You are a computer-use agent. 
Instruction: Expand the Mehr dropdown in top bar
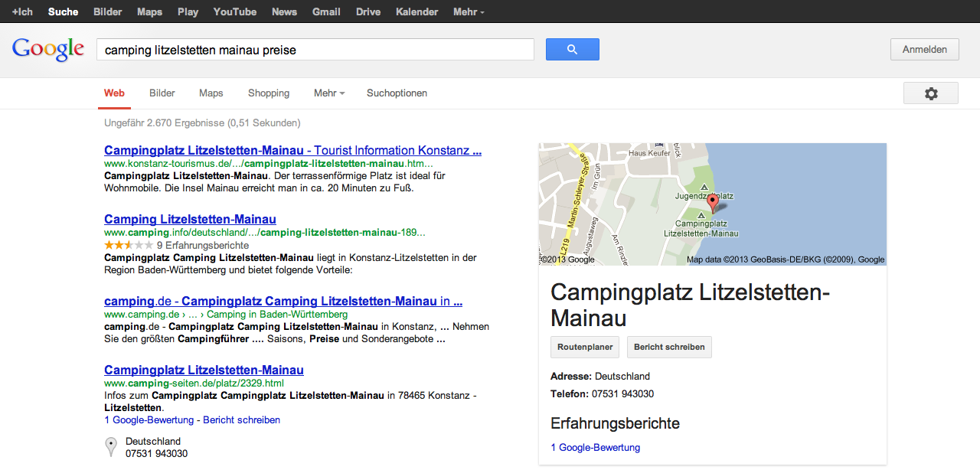click(469, 12)
